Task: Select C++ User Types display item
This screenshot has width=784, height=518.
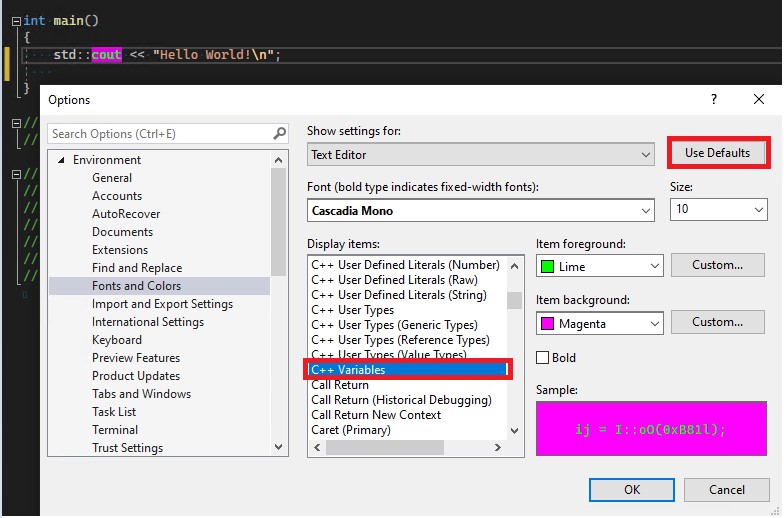Action: (x=352, y=310)
